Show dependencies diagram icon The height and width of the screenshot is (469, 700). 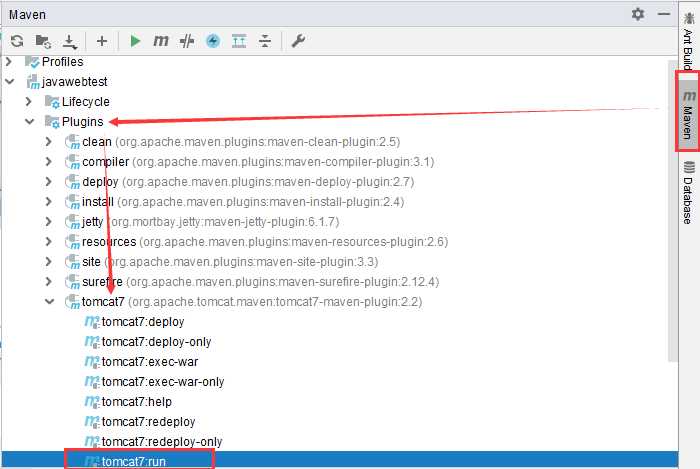[239, 41]
